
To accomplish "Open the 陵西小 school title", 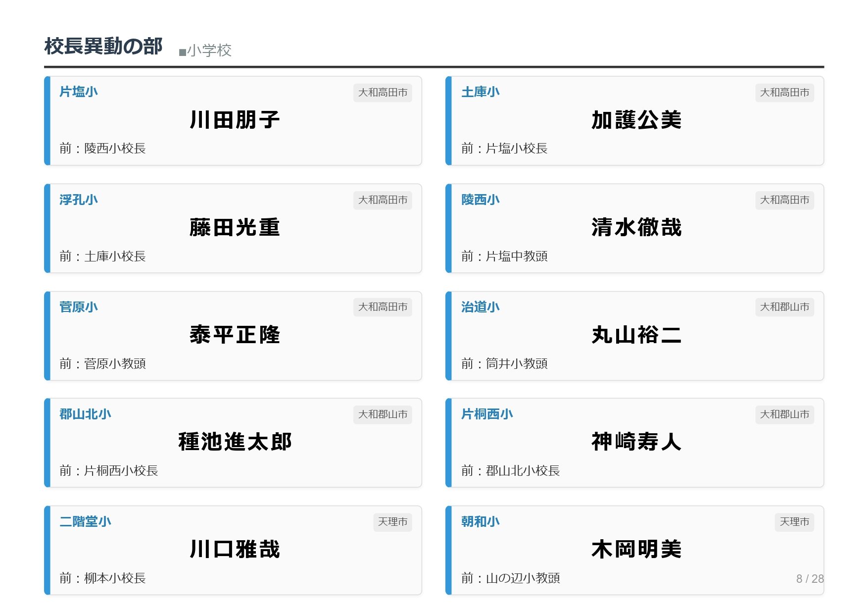I will [x=480, y=200].
